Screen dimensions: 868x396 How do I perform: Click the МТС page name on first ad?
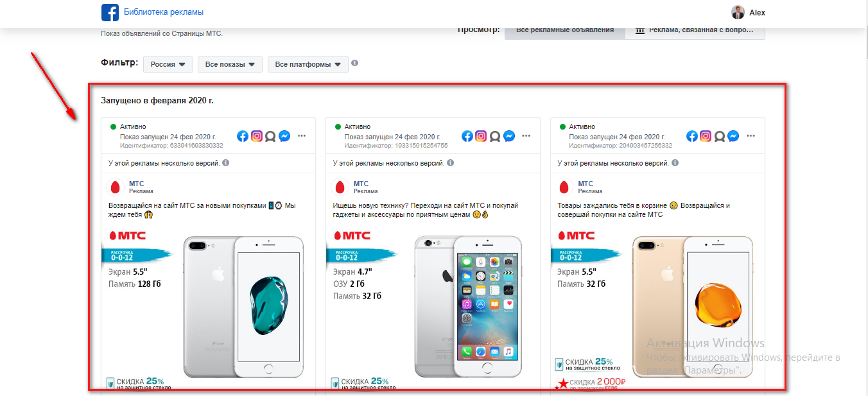[x=137, y=184]
